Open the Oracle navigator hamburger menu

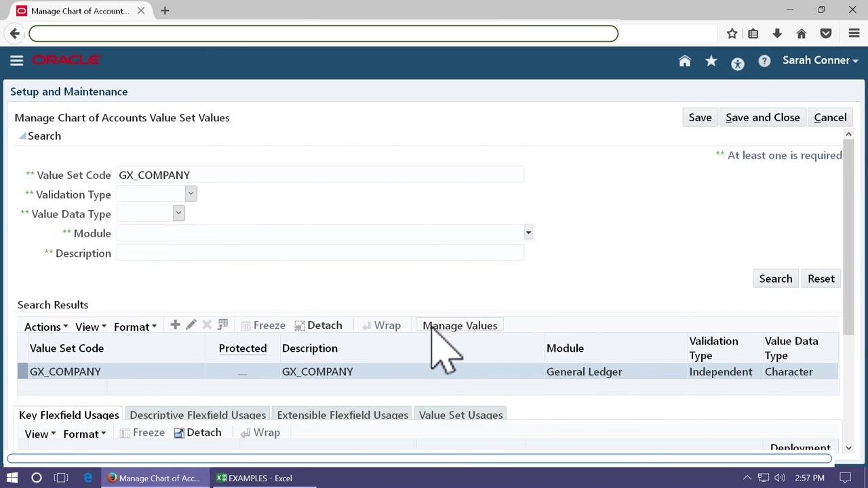(17, 60)
